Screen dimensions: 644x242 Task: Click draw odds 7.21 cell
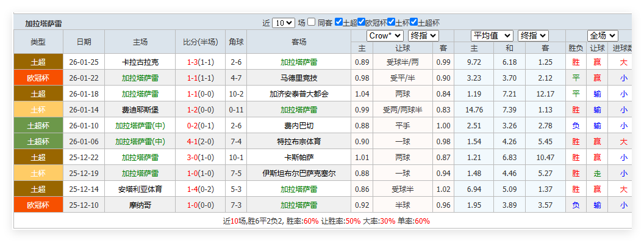click(510, 94)
